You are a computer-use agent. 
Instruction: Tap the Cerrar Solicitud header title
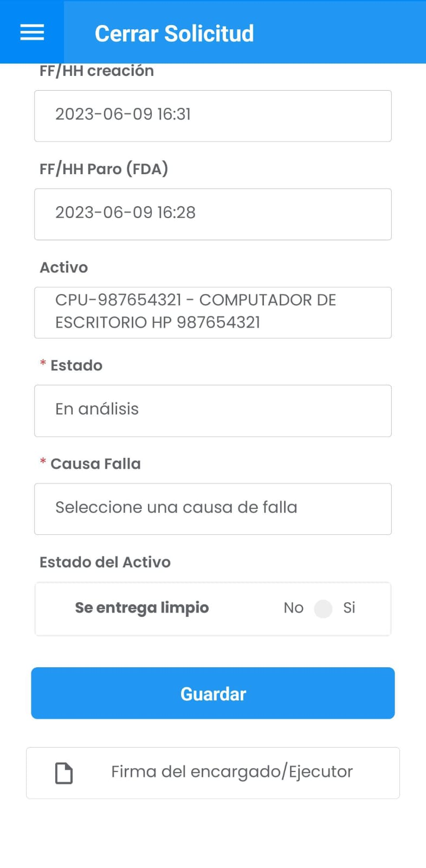(174, 34)
